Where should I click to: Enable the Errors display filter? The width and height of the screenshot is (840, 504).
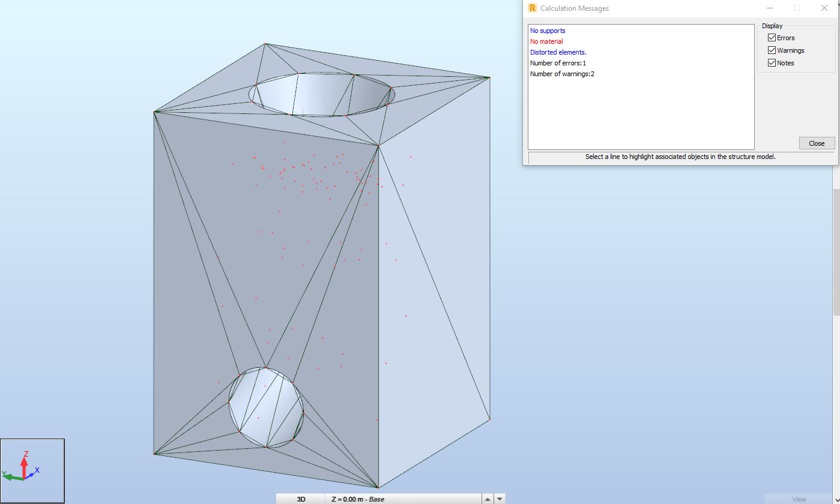(772, 37)
